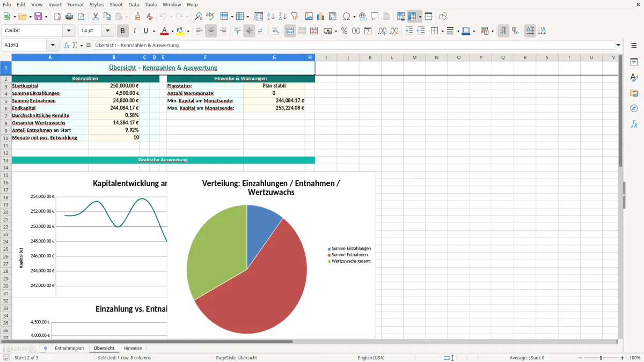Click the formula input line
Viewport: 644px width, 362px height.
[x=353, y=46]
